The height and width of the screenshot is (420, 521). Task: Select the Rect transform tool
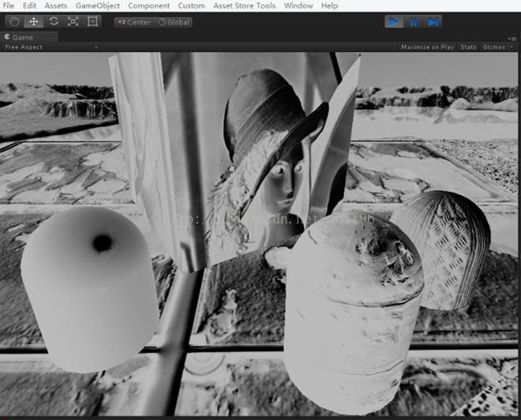coord(92,21)
